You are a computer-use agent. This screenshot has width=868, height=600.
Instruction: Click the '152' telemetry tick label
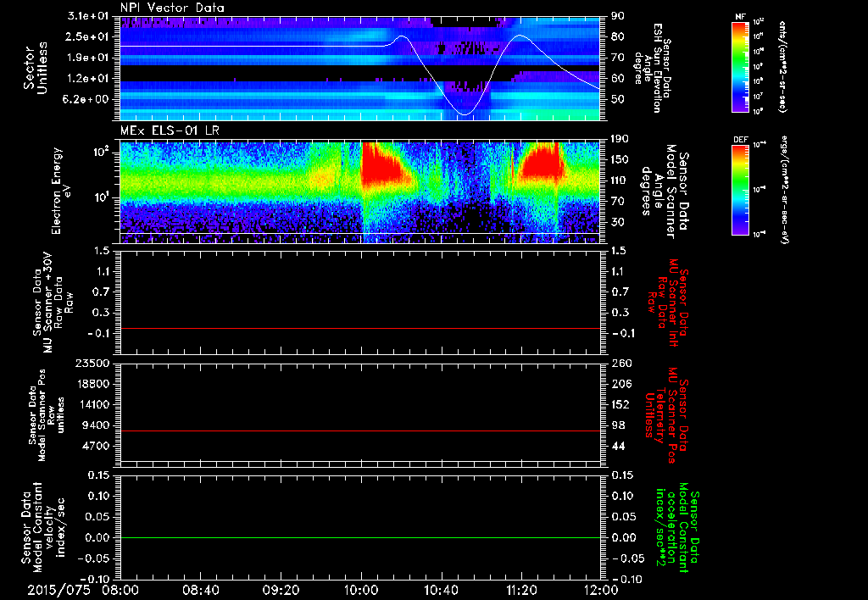(620, 404)
